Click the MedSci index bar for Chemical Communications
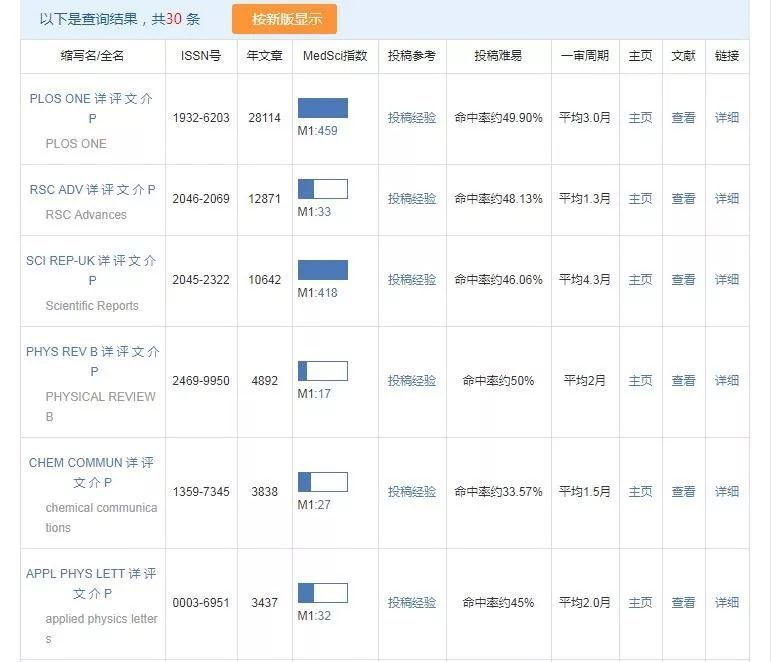Screen dimensions: 773x662 click(323, 482)
